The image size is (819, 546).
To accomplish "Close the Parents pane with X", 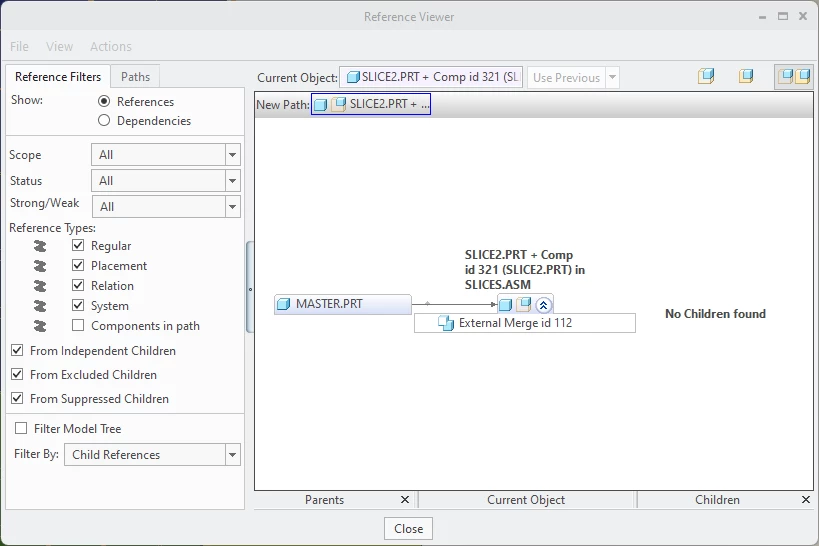I will [405, 500].
